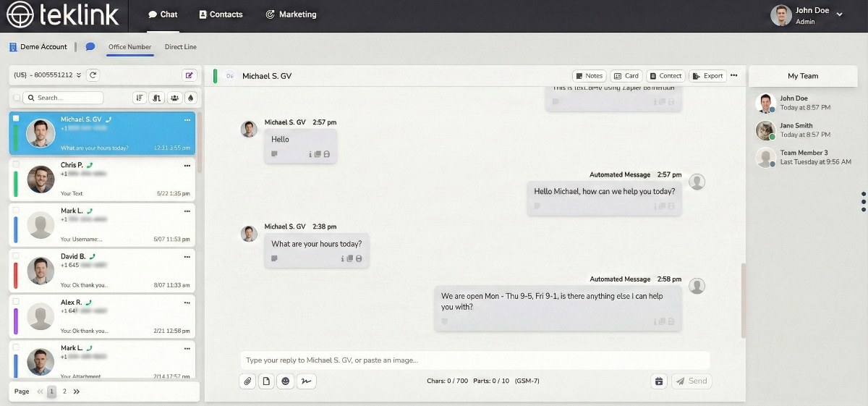Click the copy icon on 'What are your hours today?' bubble
The height and width of the screenshot is (406, 868).
tap(350, 258)
